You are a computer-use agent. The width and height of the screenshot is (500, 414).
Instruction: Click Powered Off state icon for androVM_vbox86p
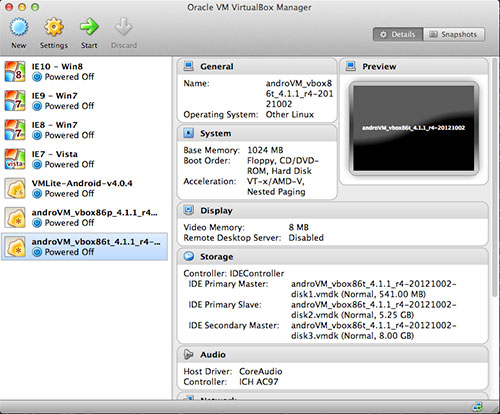[37, 223]
